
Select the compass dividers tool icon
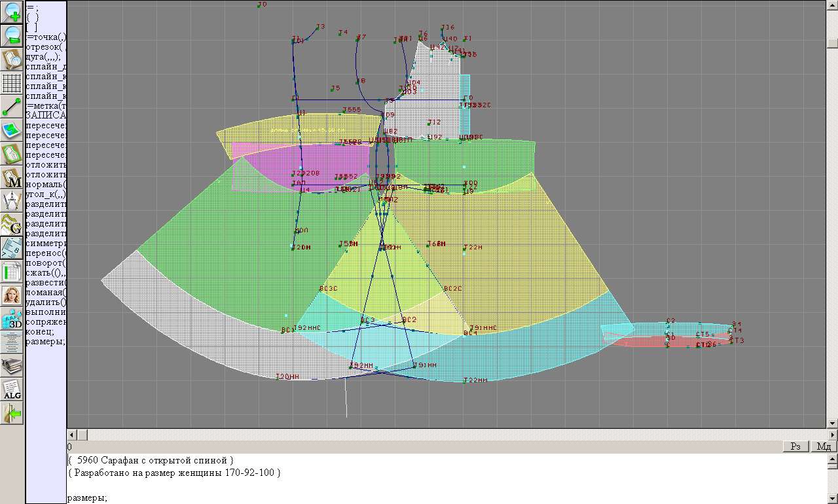tap(12, 200)
